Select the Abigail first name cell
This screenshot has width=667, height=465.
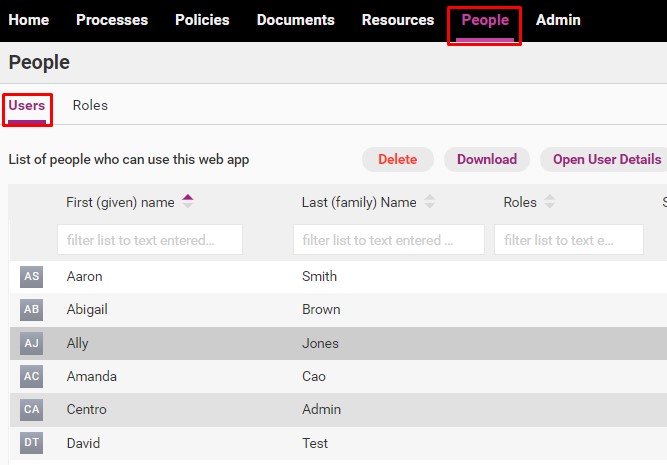coord(87,309)
